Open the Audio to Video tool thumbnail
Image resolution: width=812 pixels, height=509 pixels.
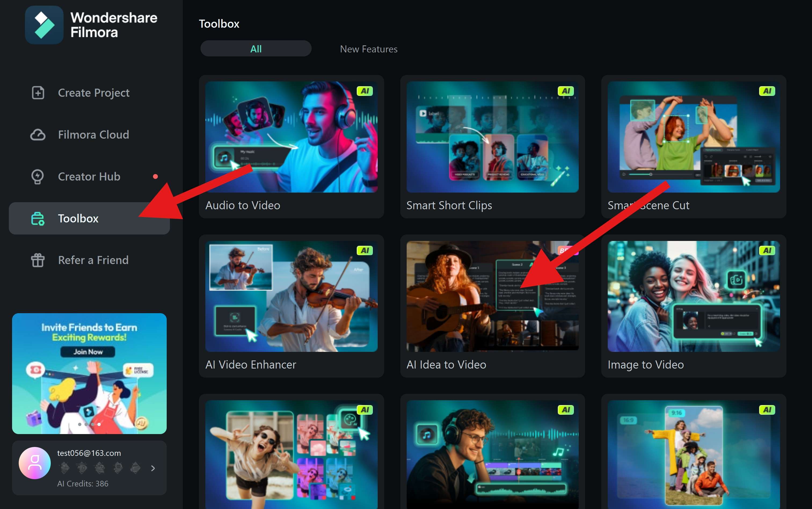[x=291, y=137]
